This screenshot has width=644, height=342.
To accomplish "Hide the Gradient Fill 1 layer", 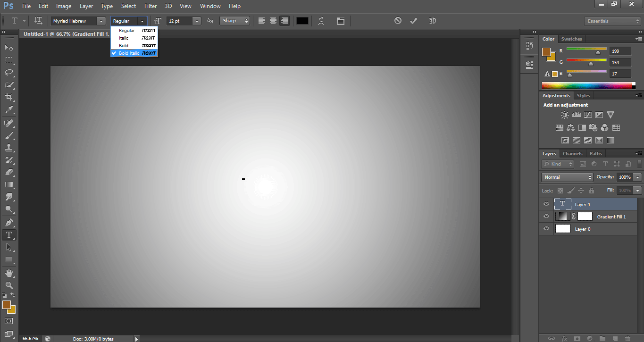I will tap(546, 217).
